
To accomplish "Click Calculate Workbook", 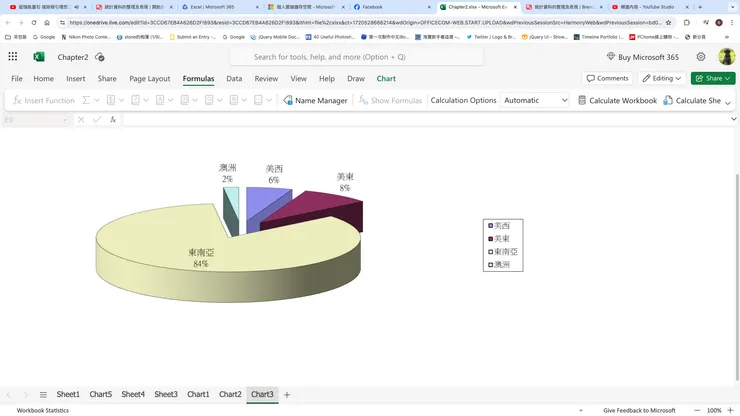I will tap(617, 101).
